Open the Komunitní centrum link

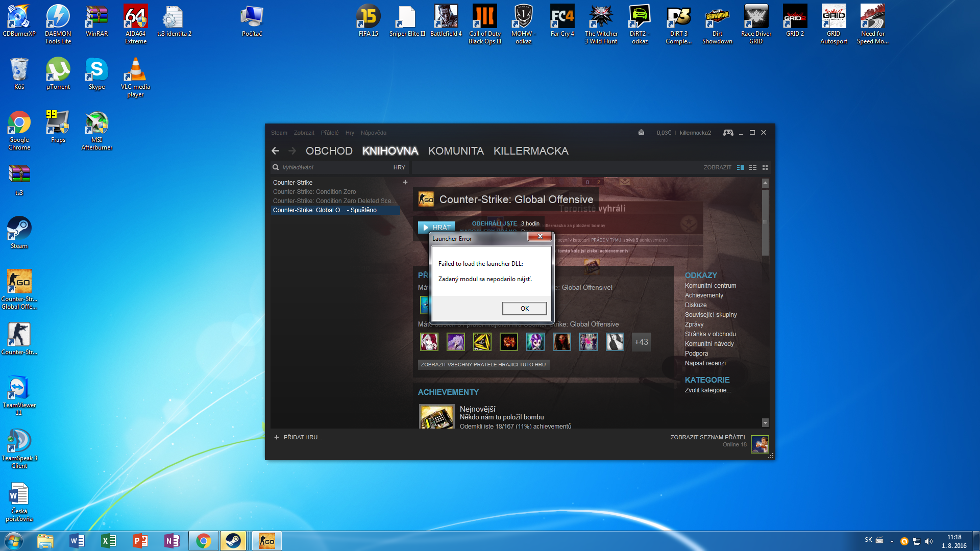point(710,286)
